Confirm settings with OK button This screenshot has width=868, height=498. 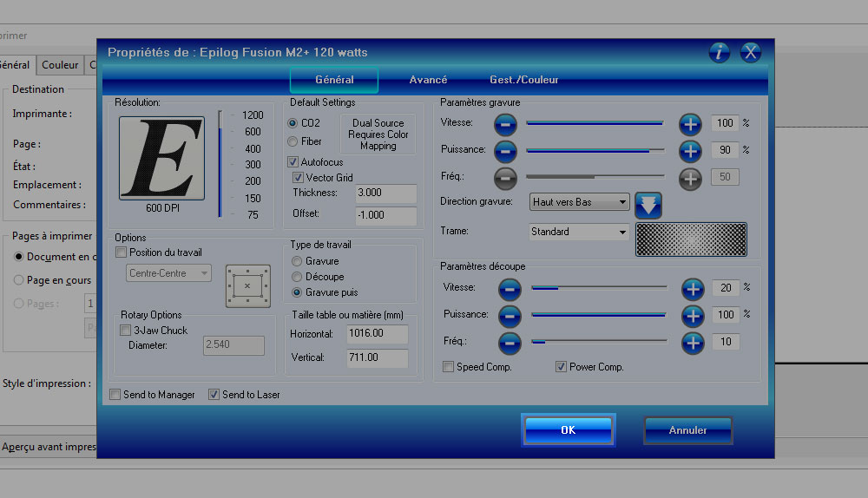(x=569, y=430)
